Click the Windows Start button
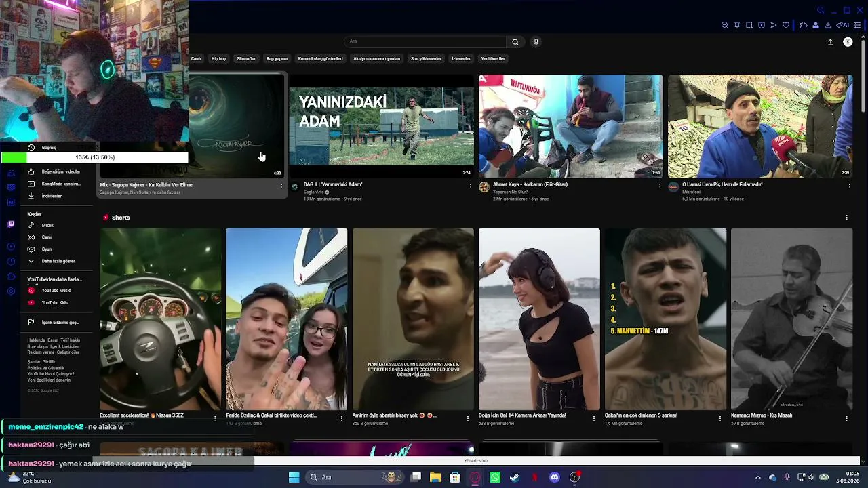 pyautogui.click(x=294, y=477)
